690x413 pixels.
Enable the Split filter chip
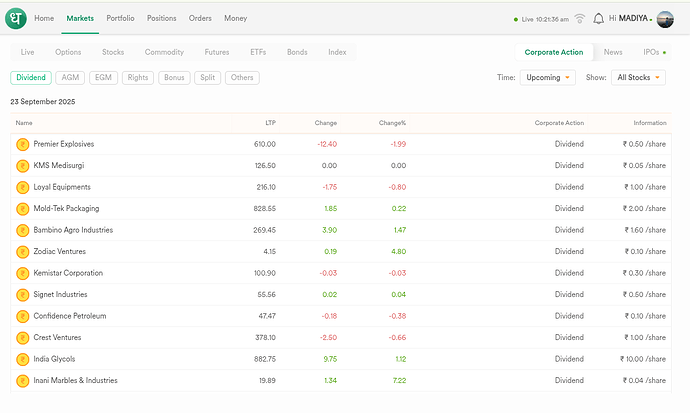point(206,77)
